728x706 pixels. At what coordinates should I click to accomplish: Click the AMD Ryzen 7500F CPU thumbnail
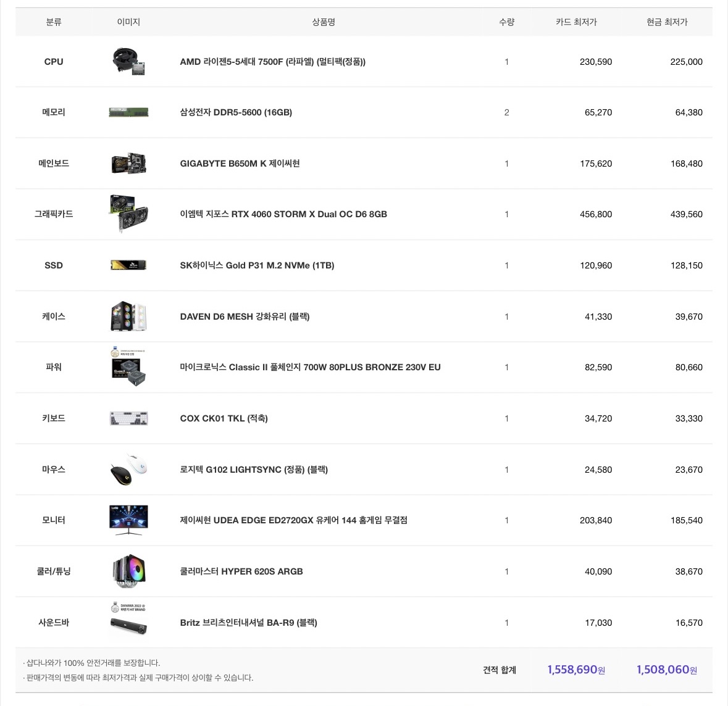click(128, 61)
